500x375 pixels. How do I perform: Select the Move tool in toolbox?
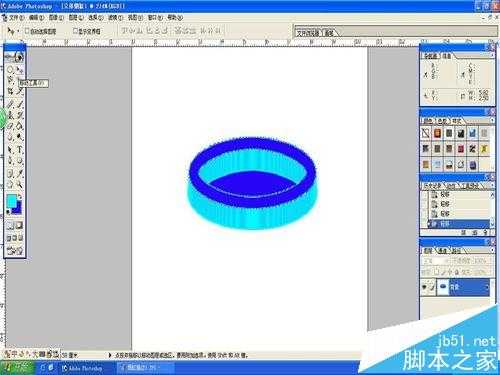point(20,69)
